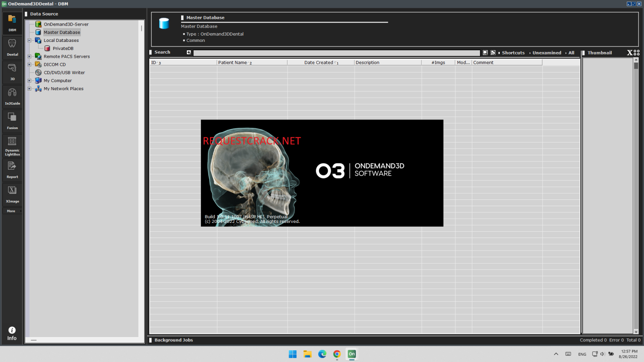
Task: Enable the All records filter
Action: pos(571,52)
